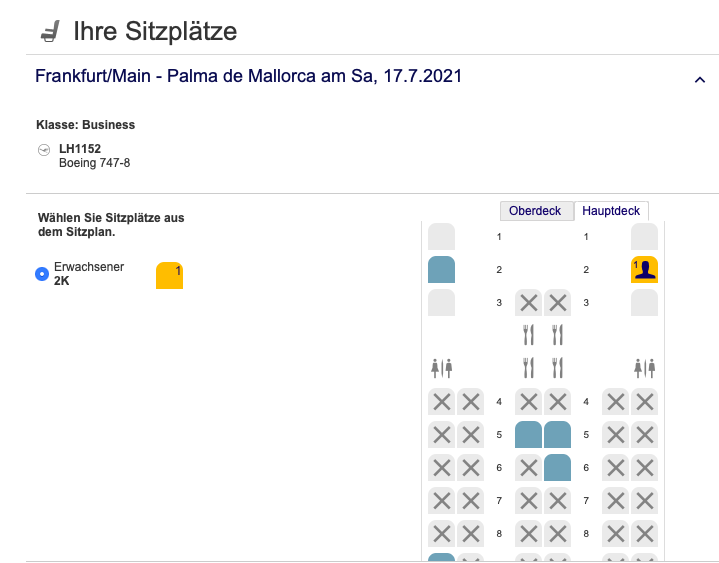The height and width of the screenshot is (563, 719).
Task: Pick the blue center seat in row 6
Action: (558, 468)
